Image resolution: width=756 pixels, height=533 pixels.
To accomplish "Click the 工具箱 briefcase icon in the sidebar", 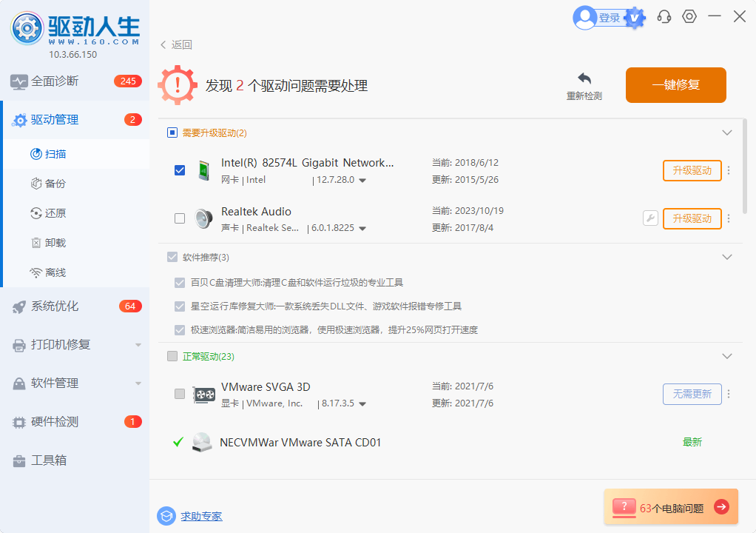I will point(18,461).
